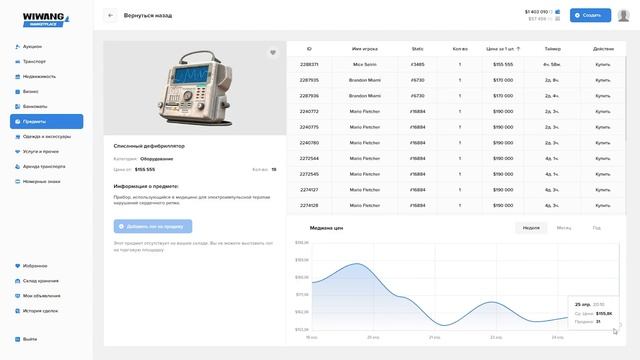The height and width of the screenshot is (360, 640).
Task: Open the Предметы section
Action: pos(47,122)
